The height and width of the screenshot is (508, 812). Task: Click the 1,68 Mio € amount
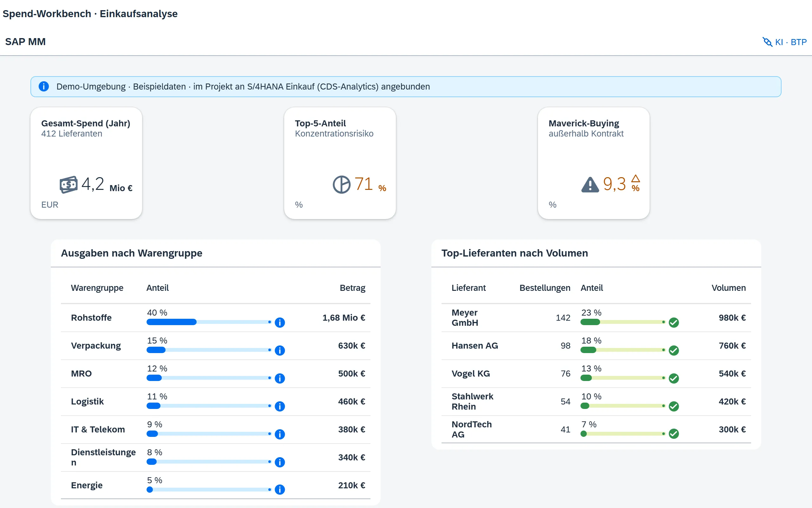tap(344, 317)
